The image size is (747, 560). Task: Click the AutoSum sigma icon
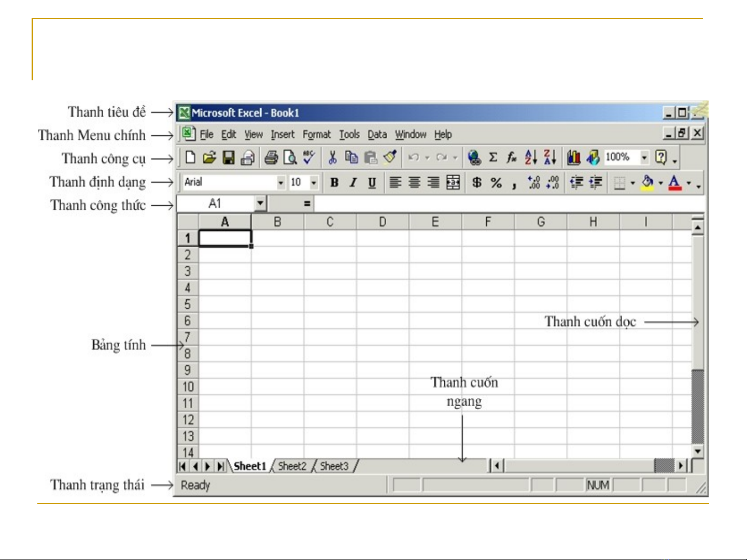(x=493, y=157)
